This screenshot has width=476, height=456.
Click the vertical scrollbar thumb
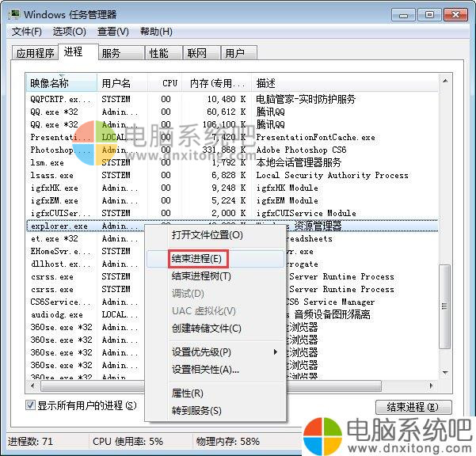445,306
